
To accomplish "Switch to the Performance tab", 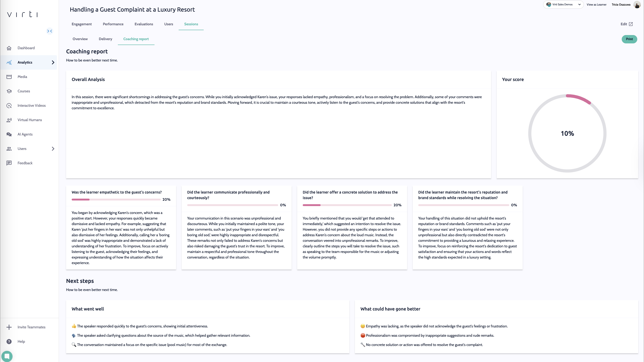I will [113, 24].
